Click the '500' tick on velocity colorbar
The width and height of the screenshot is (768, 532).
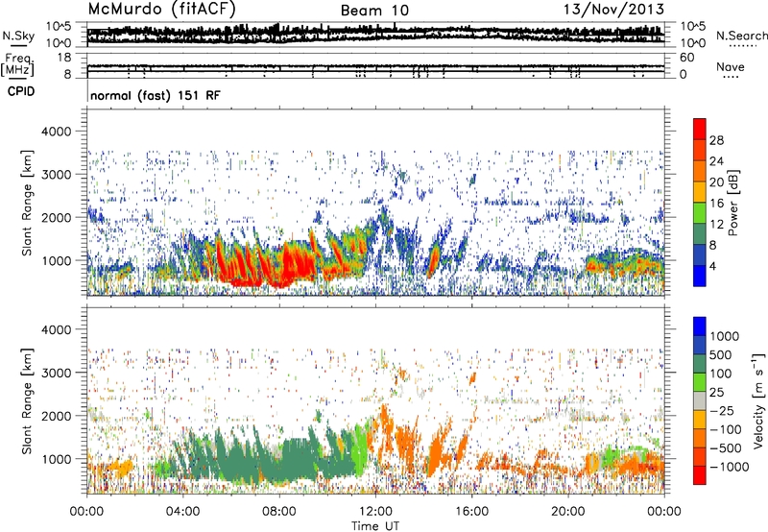point(721,354)
